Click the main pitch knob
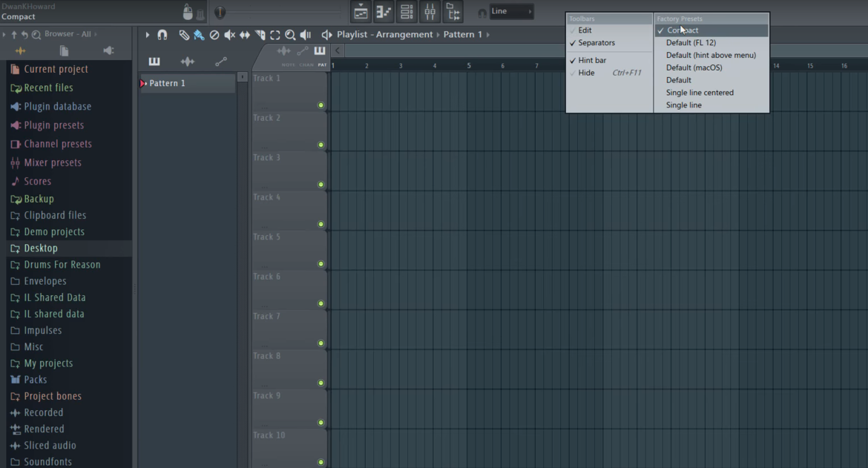Screen dimensions: 868x468 [x=220, y=12]
